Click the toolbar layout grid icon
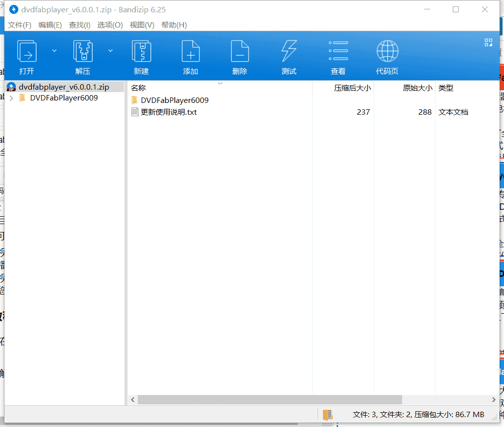 click(x=488, y=42)
